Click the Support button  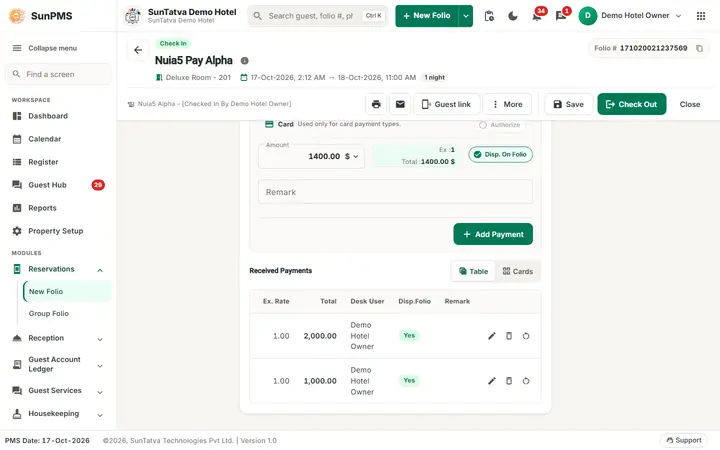click(x=683, y=440)
